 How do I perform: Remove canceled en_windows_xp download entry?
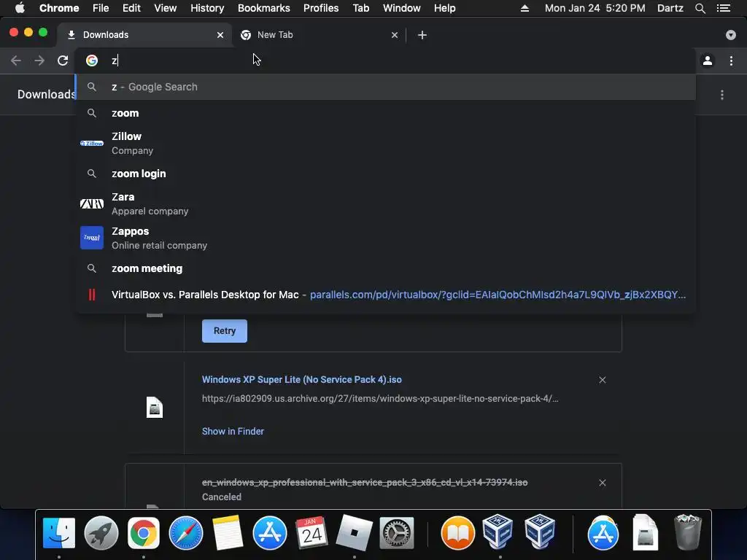click(x=602, y=483)
